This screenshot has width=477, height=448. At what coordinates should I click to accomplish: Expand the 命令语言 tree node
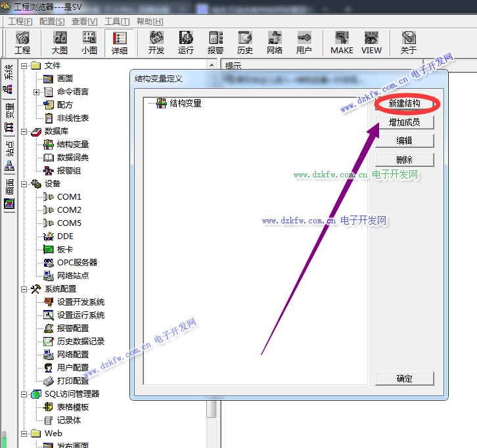coord(37,92)
